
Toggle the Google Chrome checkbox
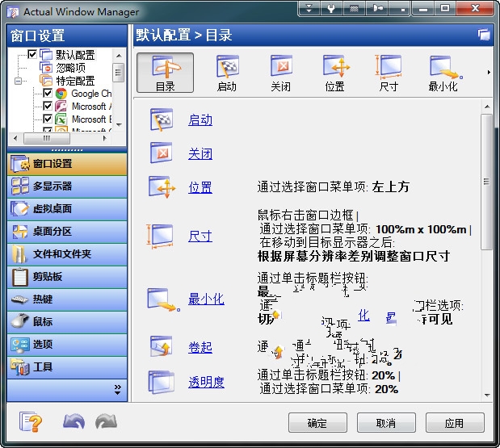48,93
